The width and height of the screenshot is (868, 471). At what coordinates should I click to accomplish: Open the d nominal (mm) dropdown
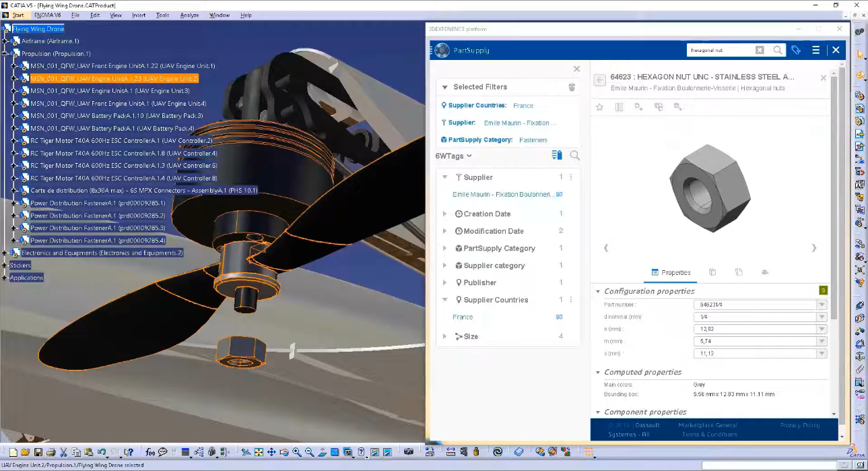point(821,317)
